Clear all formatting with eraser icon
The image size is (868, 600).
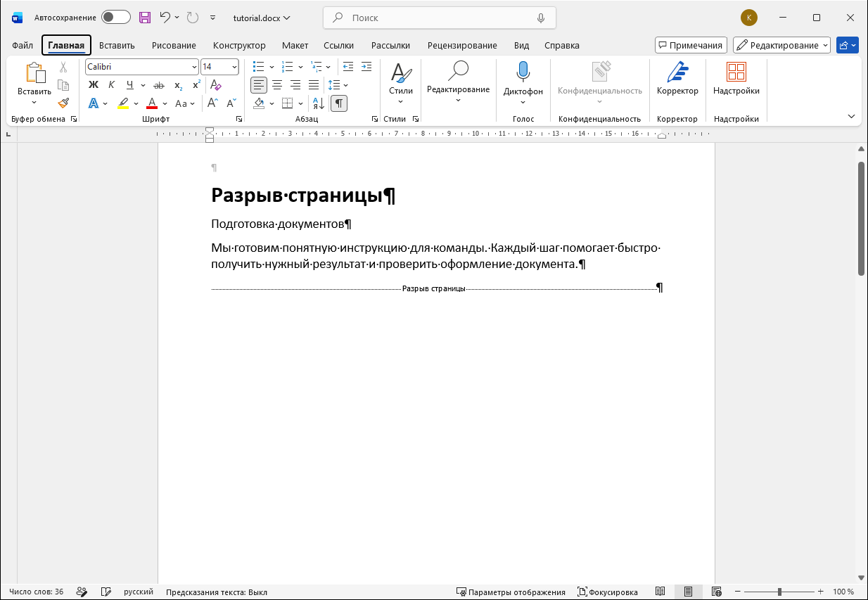click(x=216, y=85)
